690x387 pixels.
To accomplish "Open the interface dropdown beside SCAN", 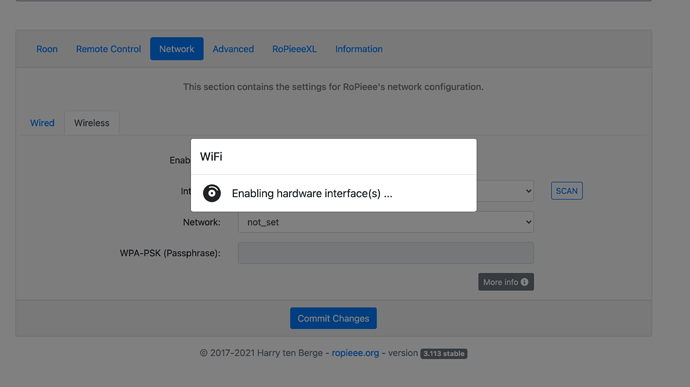I will pos(505,191).
